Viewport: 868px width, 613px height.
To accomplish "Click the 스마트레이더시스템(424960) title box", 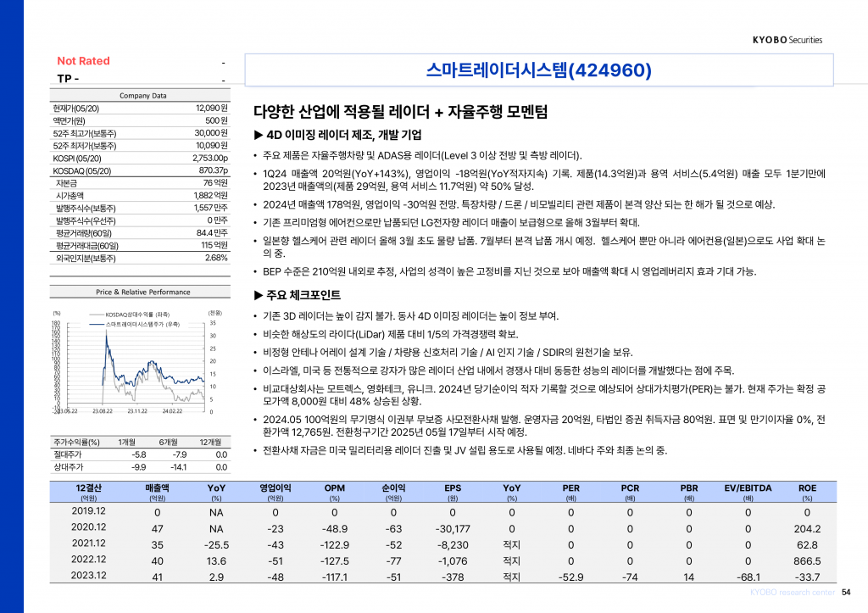I will (x=539, y=70).
